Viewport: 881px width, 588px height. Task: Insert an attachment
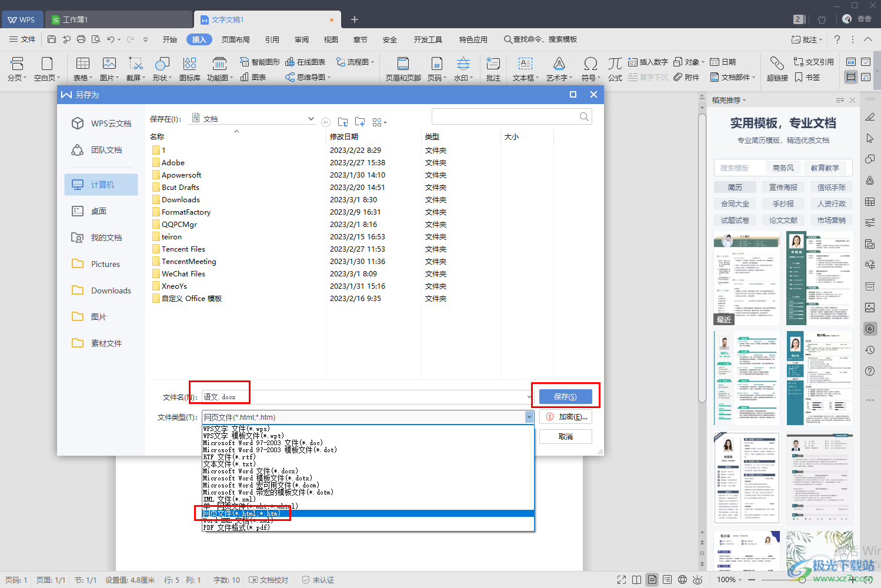[686, 77]
